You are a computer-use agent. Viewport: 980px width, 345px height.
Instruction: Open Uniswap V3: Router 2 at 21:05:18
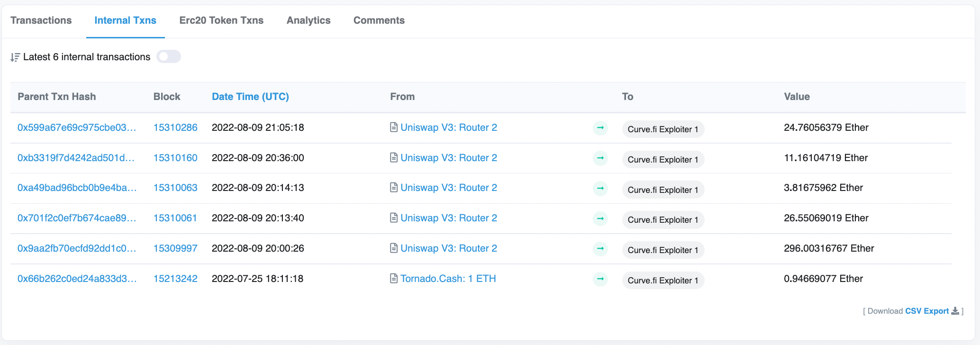(449, 127)
